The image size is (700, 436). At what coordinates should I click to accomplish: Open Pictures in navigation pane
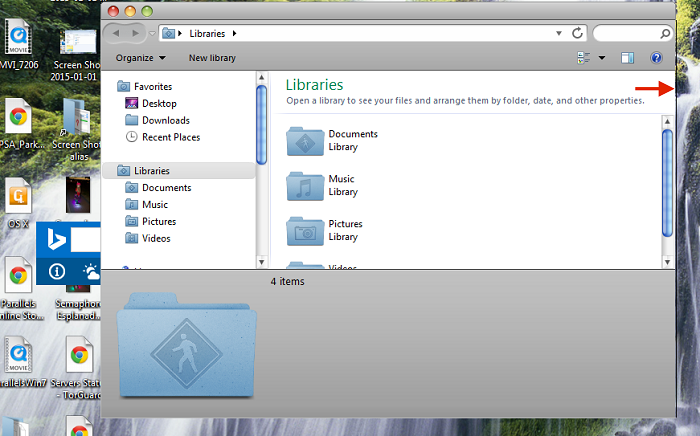[150, 222]
